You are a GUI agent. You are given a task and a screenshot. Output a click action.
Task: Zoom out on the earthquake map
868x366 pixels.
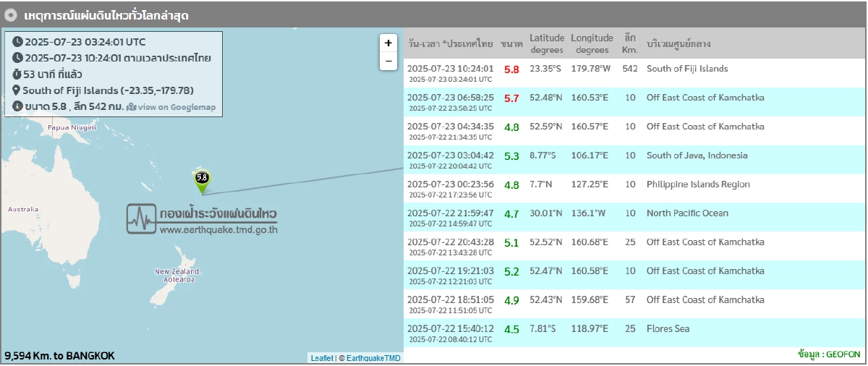(388, 61)
